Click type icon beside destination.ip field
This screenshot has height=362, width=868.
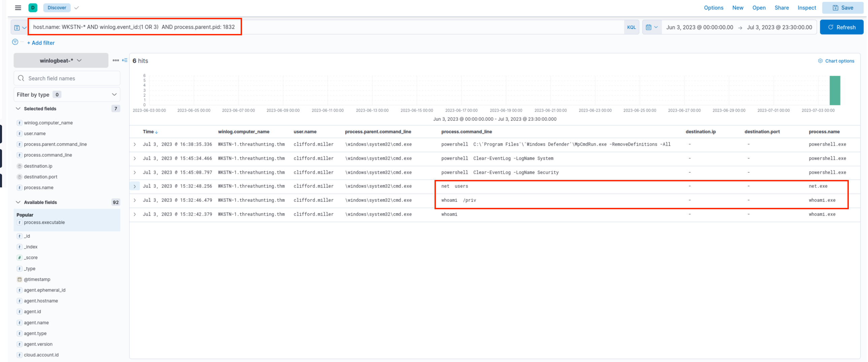pos(20,166)
